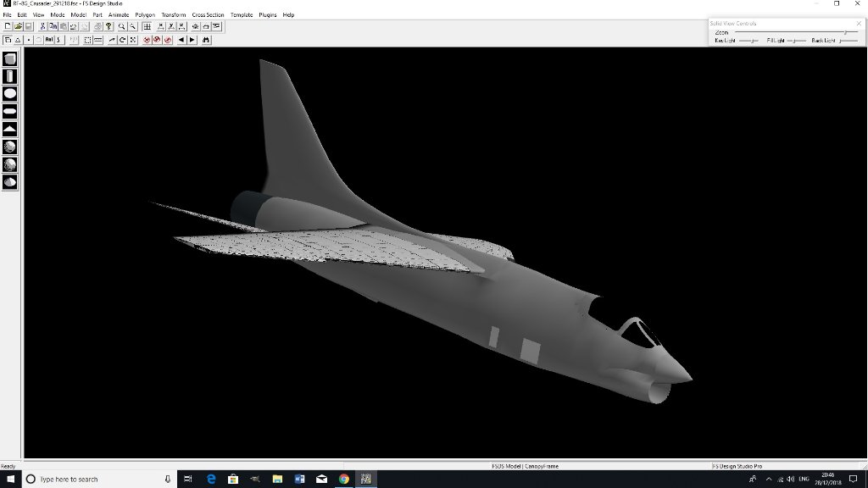The image size is (868, 488).
Task: Pick the cone primitive at the sidebar bottom
Action: click(x=10, y=181)
